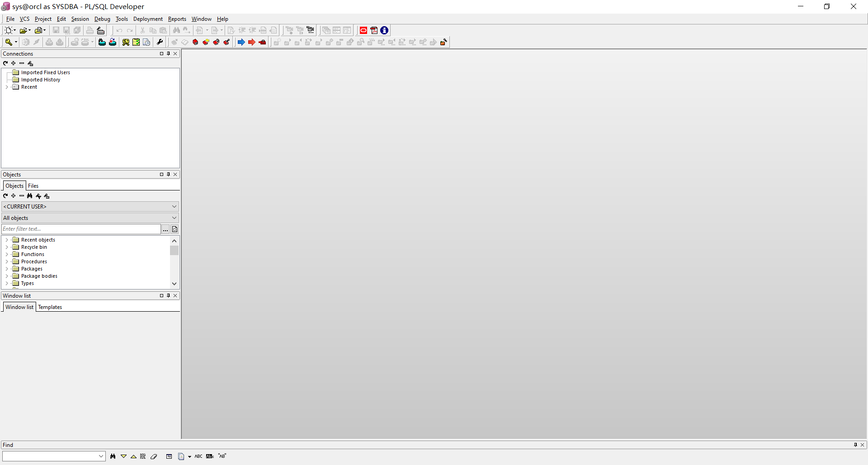This screenshot has width=868, height=465.
Task: Click the yellow checklist Compile Invalid Objects icon
Action: pyautogui.click(x=136, y=42)
